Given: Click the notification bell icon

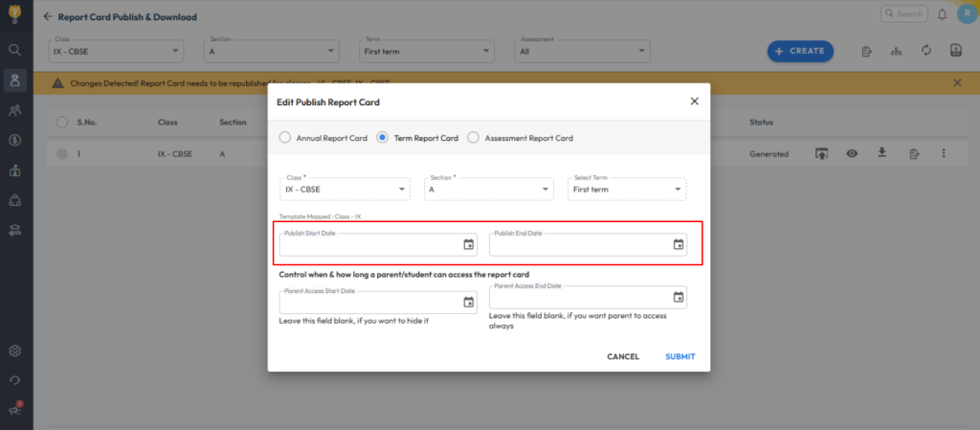Looking at the screenshot, I should point(942,14).
